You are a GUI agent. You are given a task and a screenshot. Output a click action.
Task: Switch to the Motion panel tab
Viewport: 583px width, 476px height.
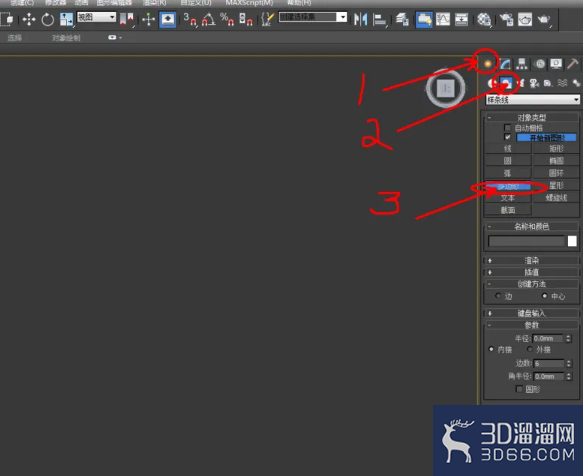(x=539, y=64)
